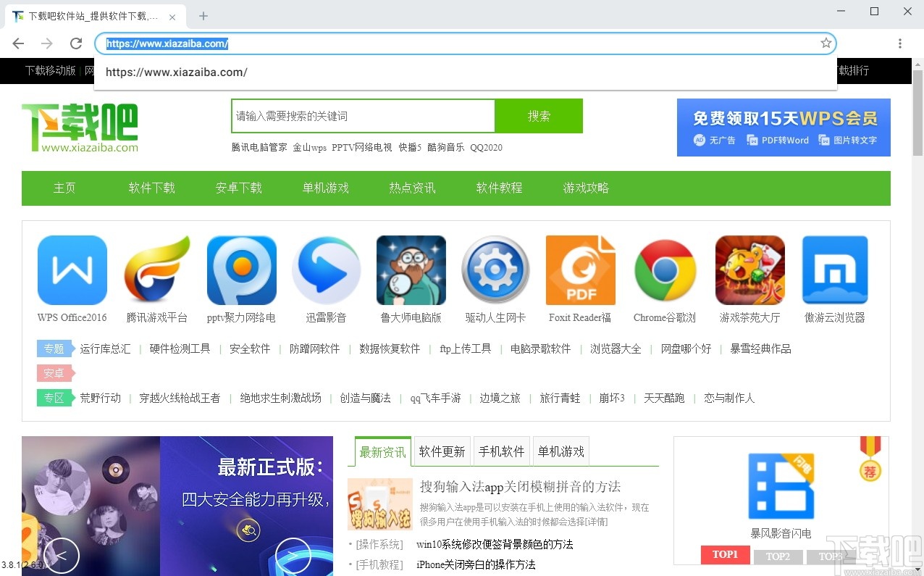Image resolution: width=924 pixels, height=576 pixels.
Task: Open 暴风影音闪电 from the TOP1 panel
Action: tap(781, 487)
